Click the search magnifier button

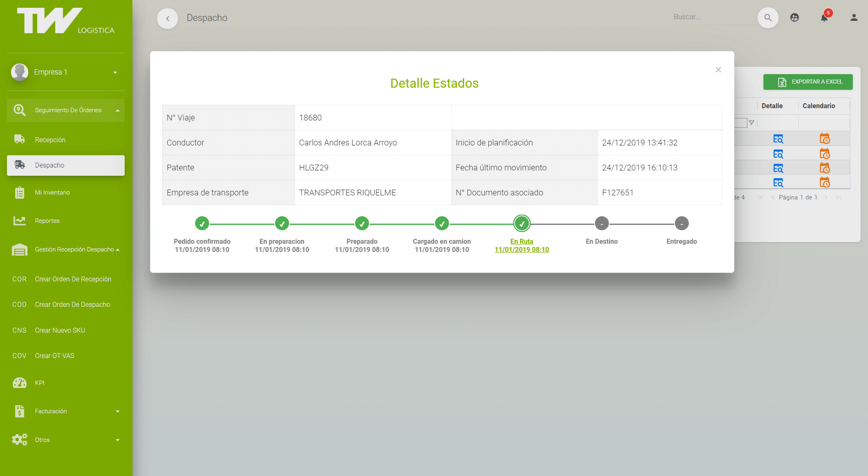768,18
